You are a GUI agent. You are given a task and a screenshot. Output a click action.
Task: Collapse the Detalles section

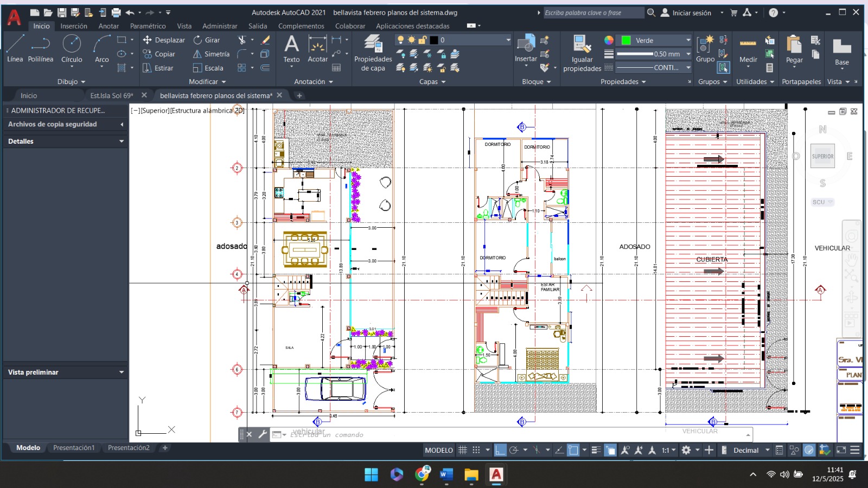pyautogui.click(x=122, y=141)
